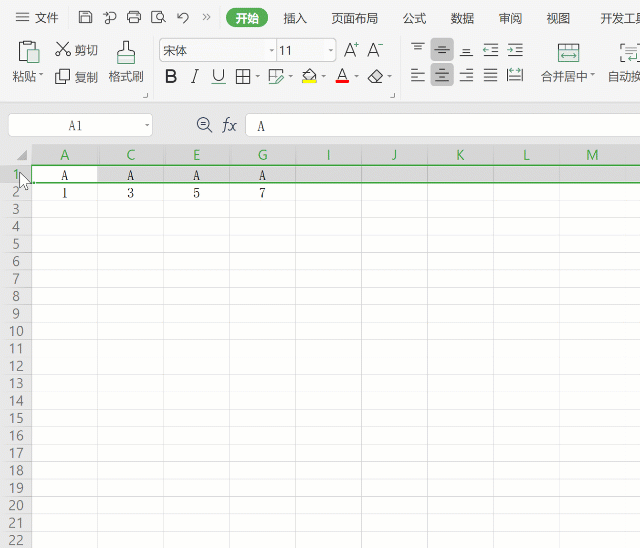640x548 pixels.
Task: Increase font size with A+ icon
Action: point(351,50)
